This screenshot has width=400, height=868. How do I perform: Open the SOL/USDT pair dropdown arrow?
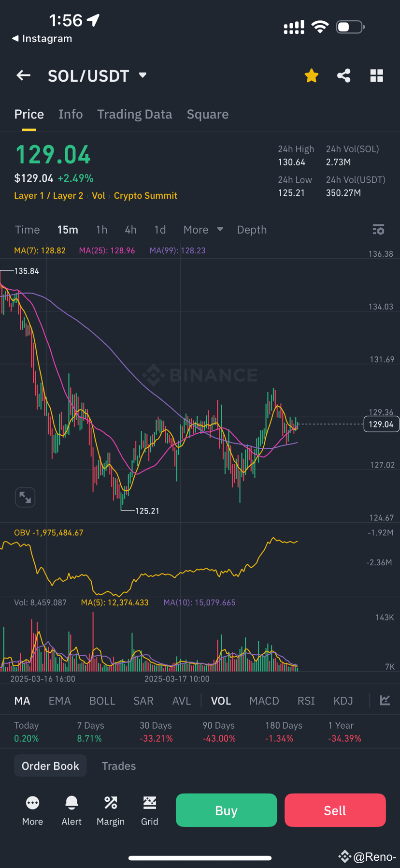coord(143,75)
